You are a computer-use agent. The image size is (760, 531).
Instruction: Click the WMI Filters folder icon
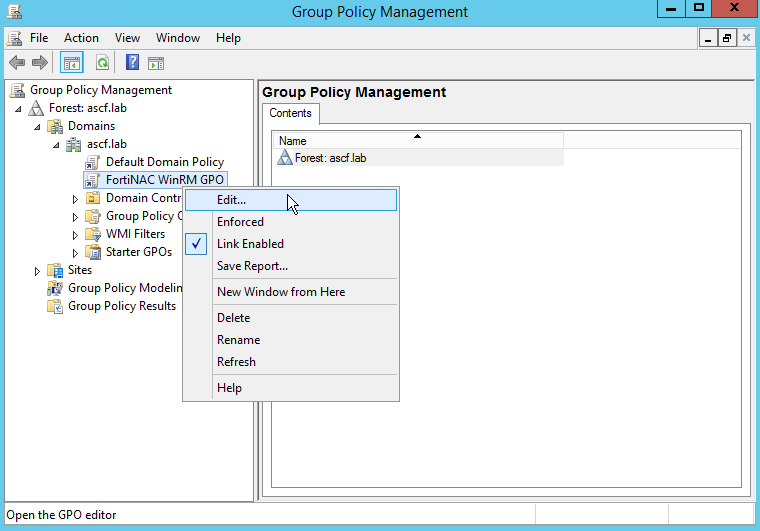pos(93,234)
